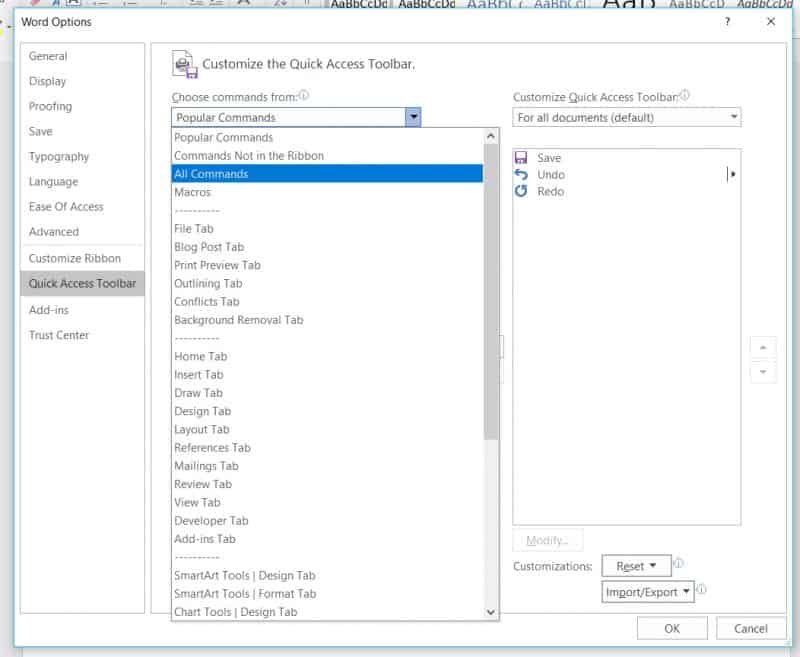Open the For all documents (default) dropdown
The width and height of the screenshot is (800, 657).
[627, 116]
